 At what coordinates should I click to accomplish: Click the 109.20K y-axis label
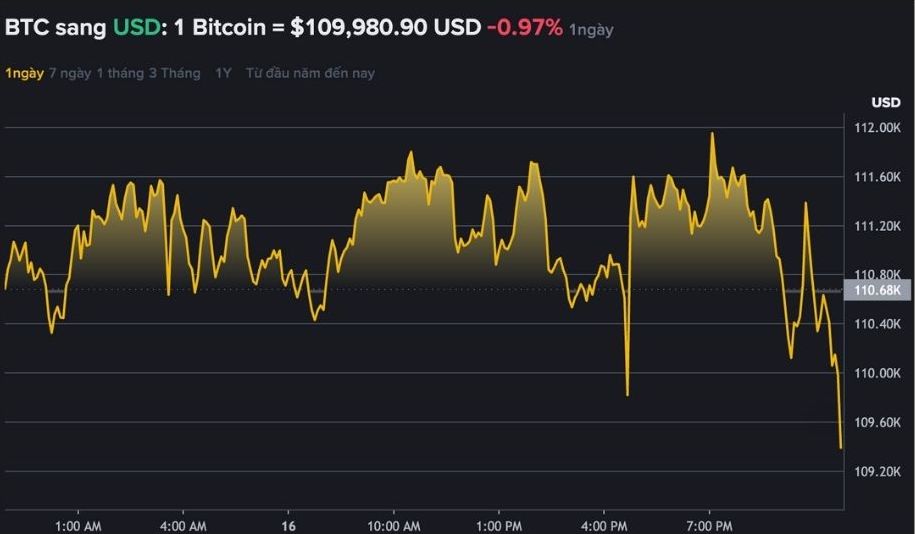coord(877,471)
